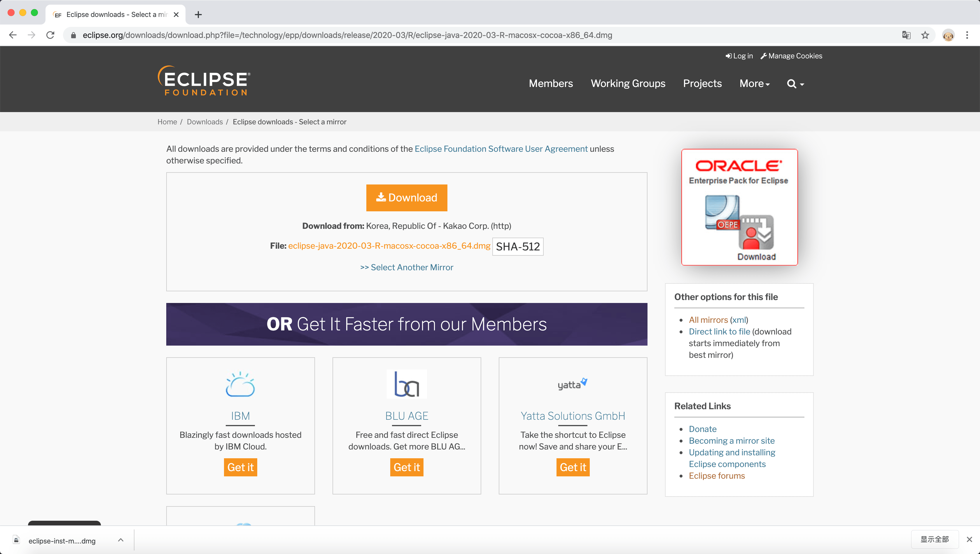Screen dimensions: 980x554
Task: Click Log in link
Action: (x=739, y=56)
